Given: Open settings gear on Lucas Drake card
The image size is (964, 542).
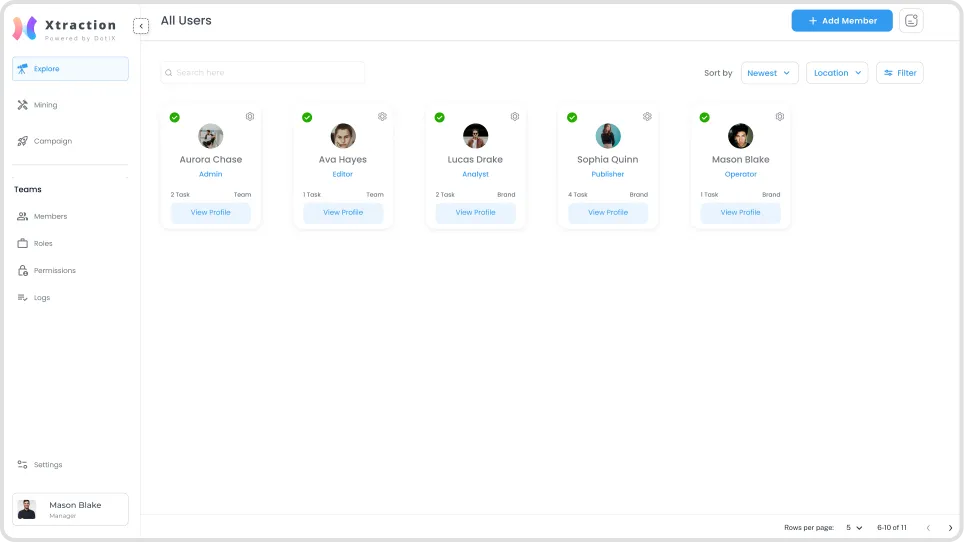Looking at the screenshot, I should point(515,116).
